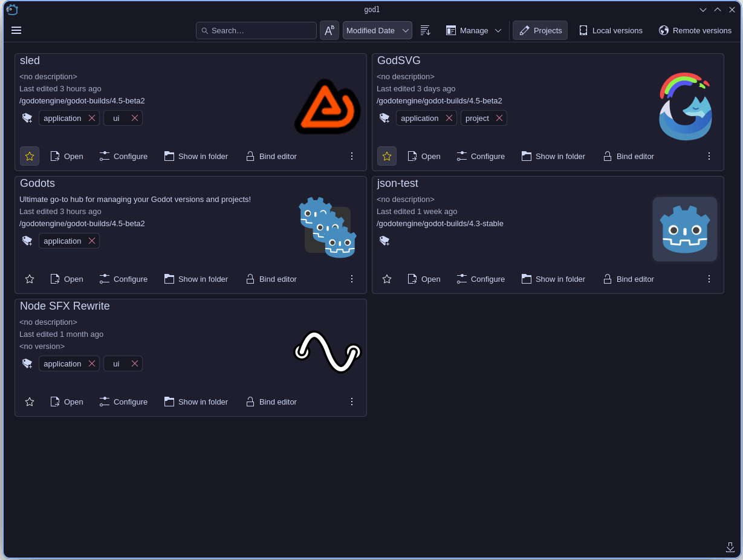Open the hamburger menu
The width and height of the screenshot is (743, 560).
[16, 30]
